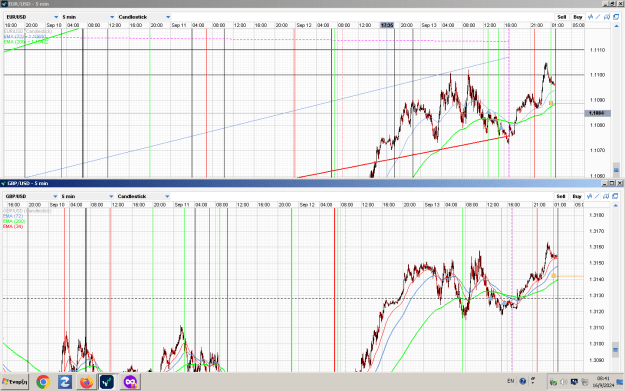Screen dimensions: 625x391
Task: Click EMA (72) legend in GBP/USD chart
Action: pos(13,216)
